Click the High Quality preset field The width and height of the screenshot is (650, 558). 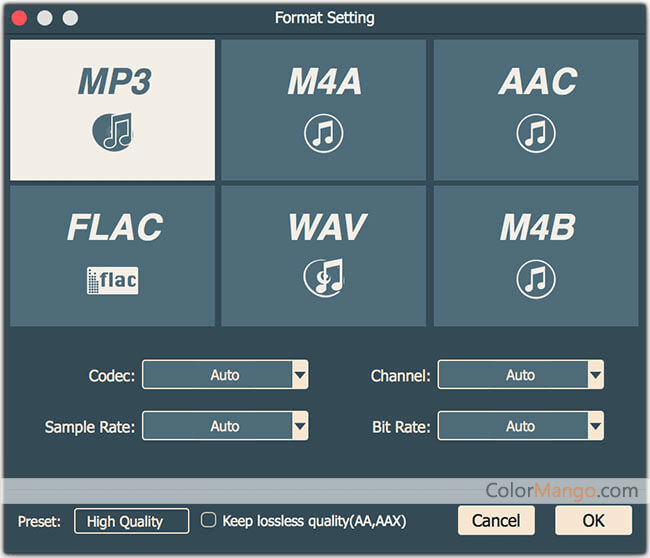coord(131,520)
